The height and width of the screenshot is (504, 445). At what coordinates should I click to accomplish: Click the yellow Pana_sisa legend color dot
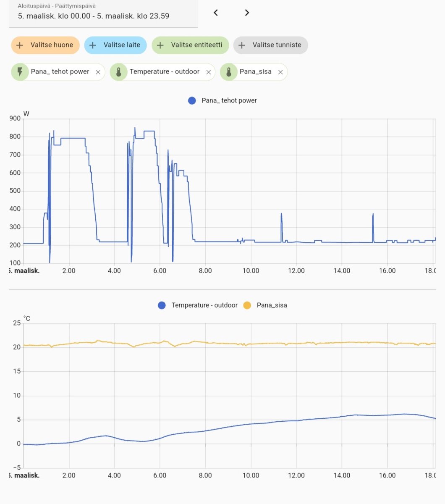point(247,305)
